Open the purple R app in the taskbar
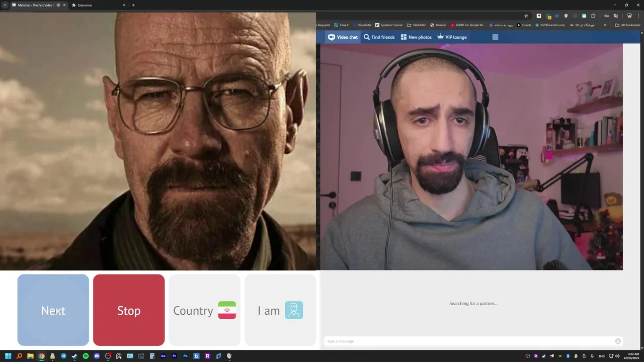 pos(207,356)
